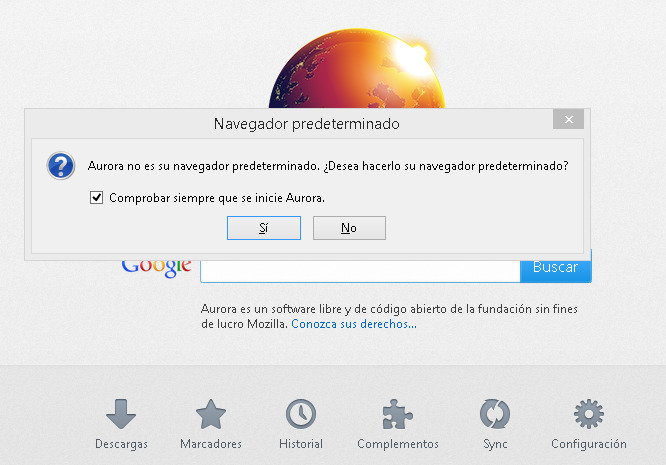The height and width of the screenshot is (465, 666).
Task: Uncheck 'Comprobar siempre que se inicie Aurora'
Action: (x=96, y=197)
